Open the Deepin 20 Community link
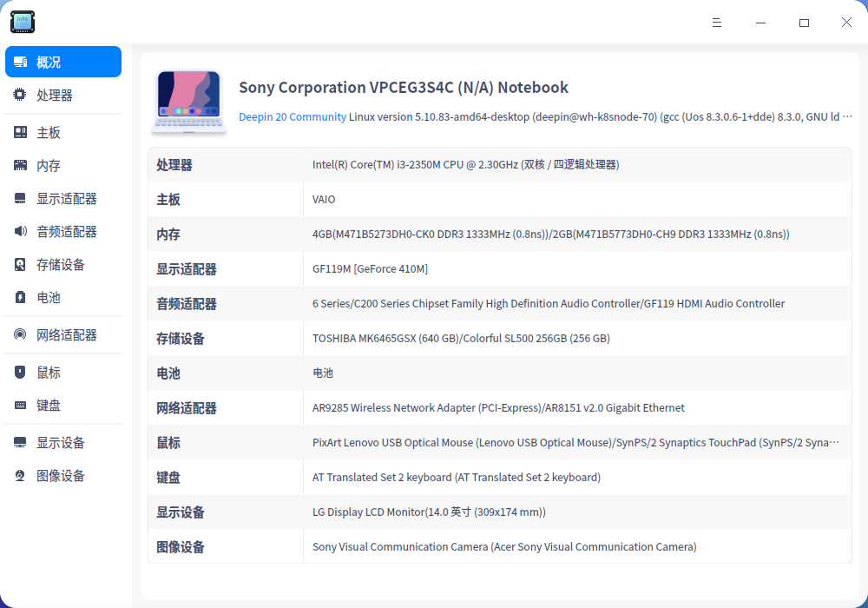 (294, 115)
